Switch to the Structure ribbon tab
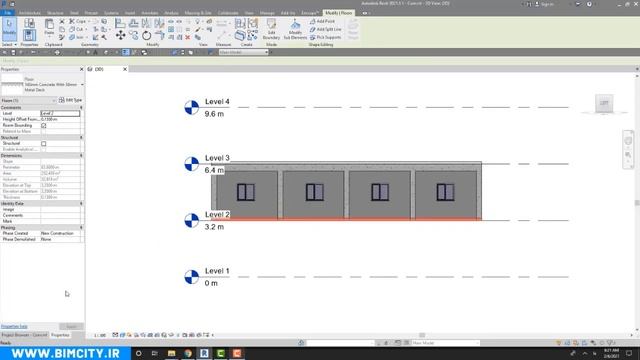 (55, 13)
